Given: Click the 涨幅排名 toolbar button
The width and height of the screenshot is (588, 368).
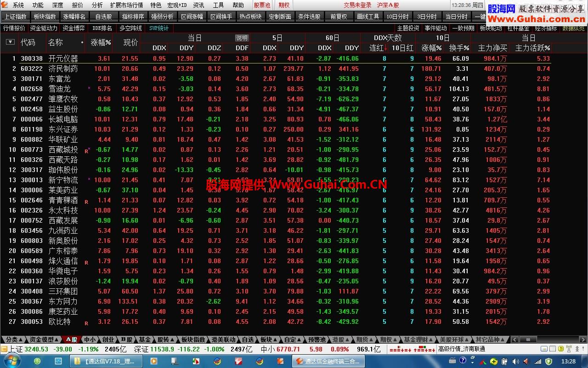Looking at the screenshot, I should tap(74, 16).
